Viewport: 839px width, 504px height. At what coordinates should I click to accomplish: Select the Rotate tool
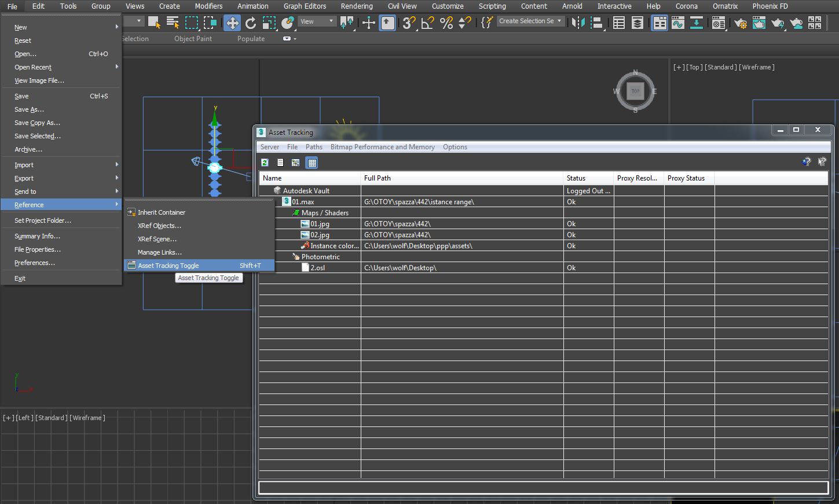coord(251,23)
